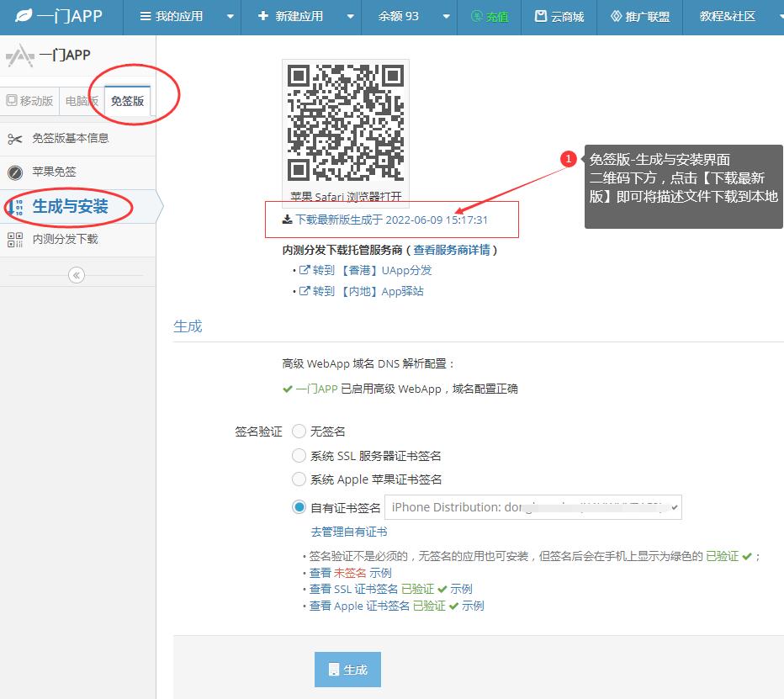Click the plus icon beside 新建应用
Screen dimensions: 784x699
[x=263, y=16]
